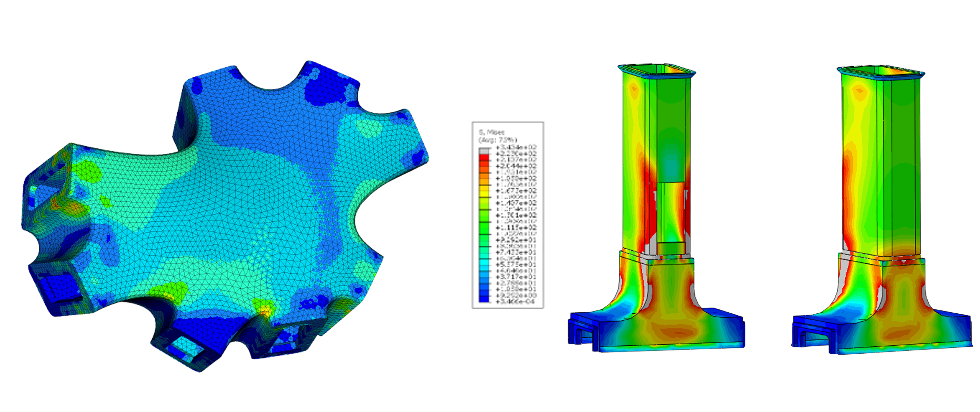Click the minimum value at the legend bottom

pyautogui.click(x=515, y=301)
